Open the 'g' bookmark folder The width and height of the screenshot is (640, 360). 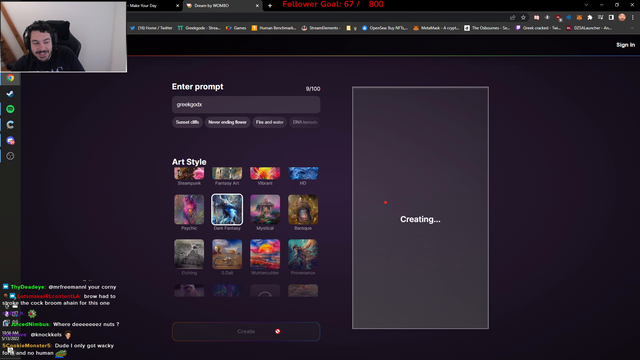351,28
